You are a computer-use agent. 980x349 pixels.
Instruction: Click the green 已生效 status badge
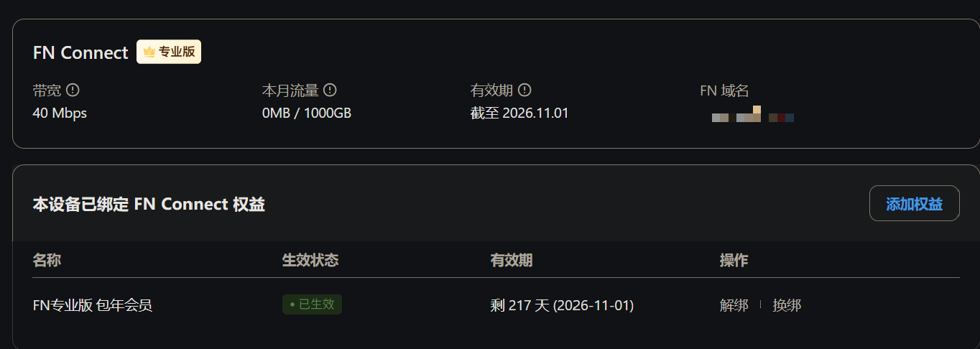312,304
